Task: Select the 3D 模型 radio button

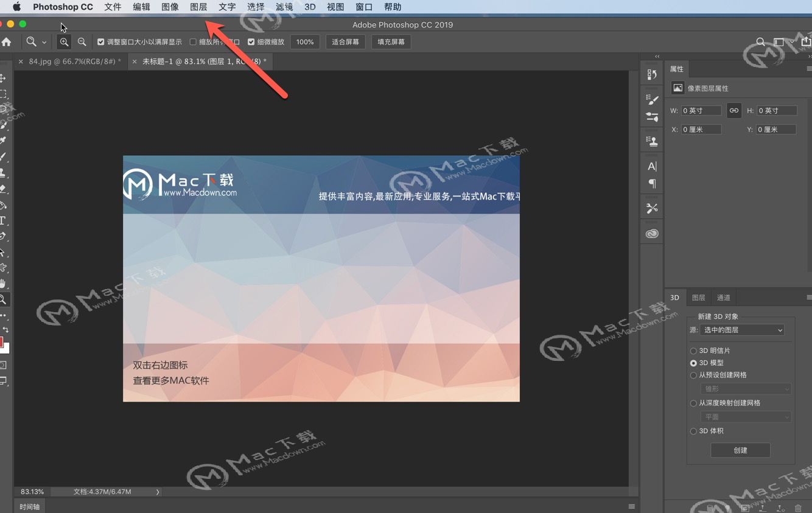Action: click(x=693, y=363)
